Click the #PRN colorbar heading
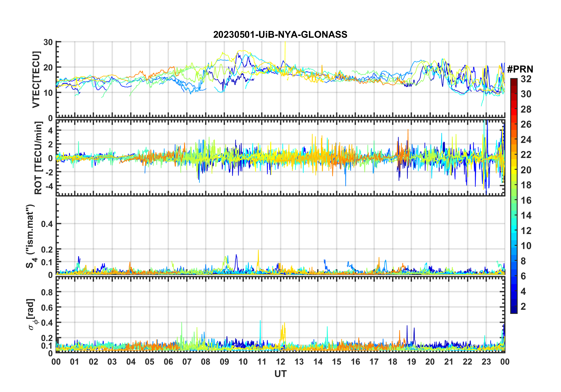The image size is (561, 392). pyautogui.click(x=520, y=69)
